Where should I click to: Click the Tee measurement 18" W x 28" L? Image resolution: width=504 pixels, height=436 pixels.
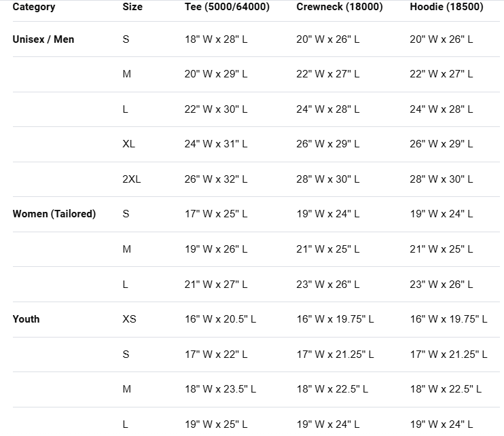point(216,39)
